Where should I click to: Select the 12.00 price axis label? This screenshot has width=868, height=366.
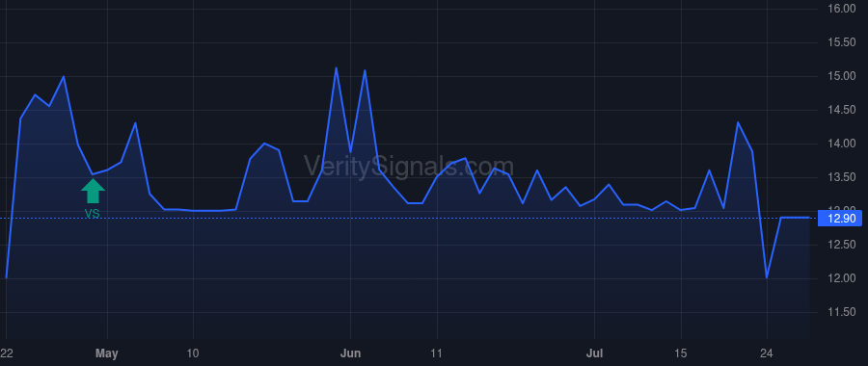click(841, 278)
